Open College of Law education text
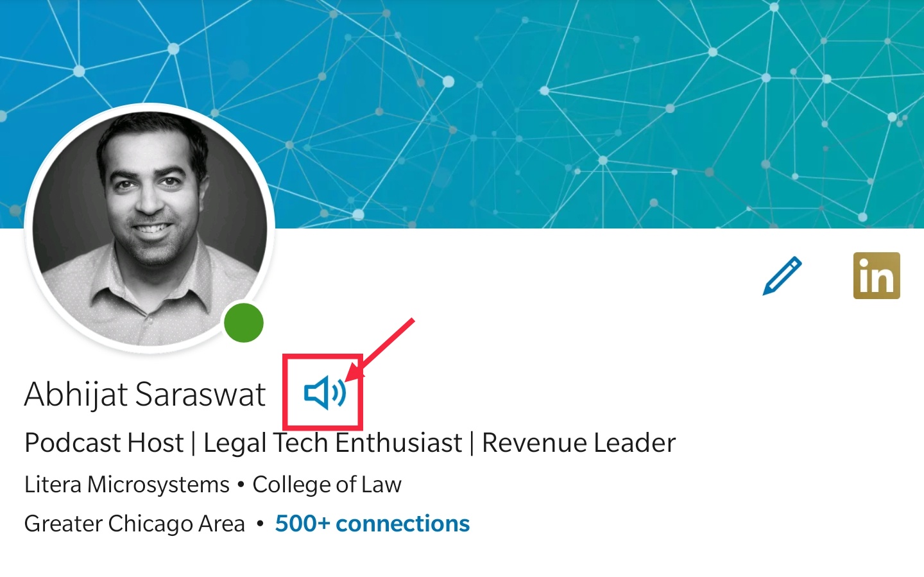Screen dimensions: 924x577 coord(327,485)
